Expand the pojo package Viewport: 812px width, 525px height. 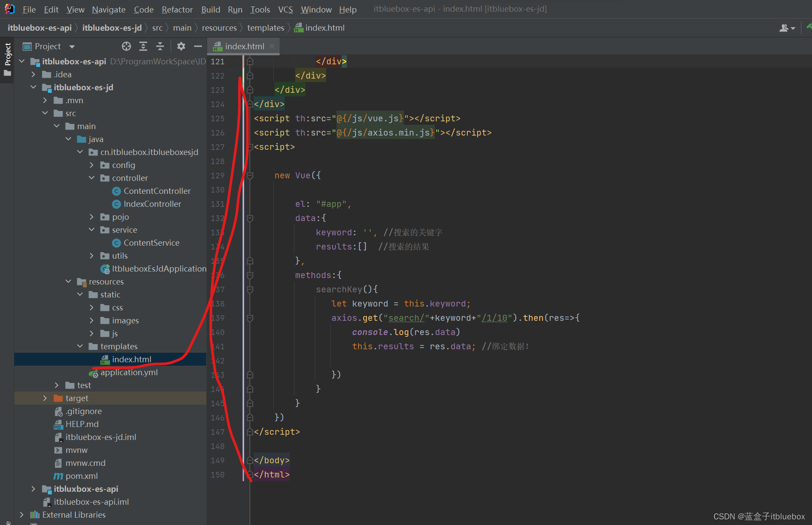(91, 217)
